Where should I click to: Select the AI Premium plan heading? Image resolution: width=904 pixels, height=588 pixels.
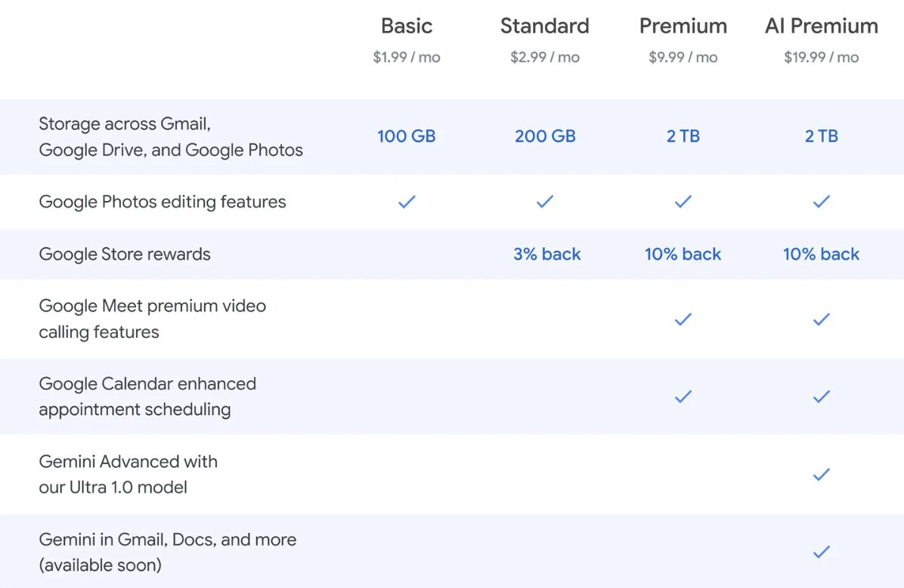point(822,26)
